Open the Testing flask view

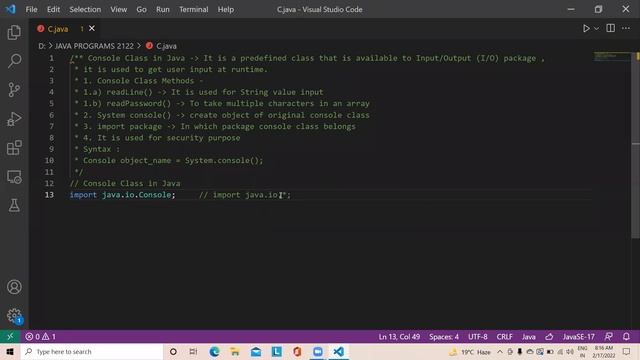pos(14,205)
